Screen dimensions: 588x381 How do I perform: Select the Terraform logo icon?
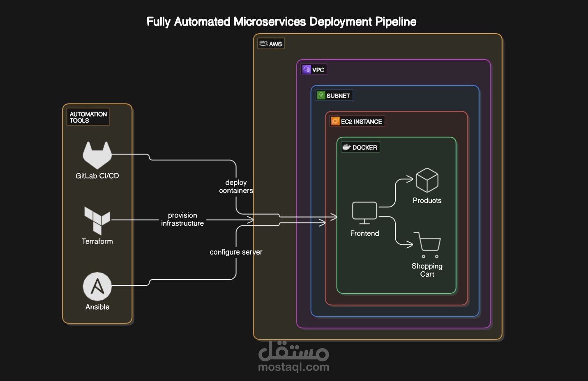(97, 220)
